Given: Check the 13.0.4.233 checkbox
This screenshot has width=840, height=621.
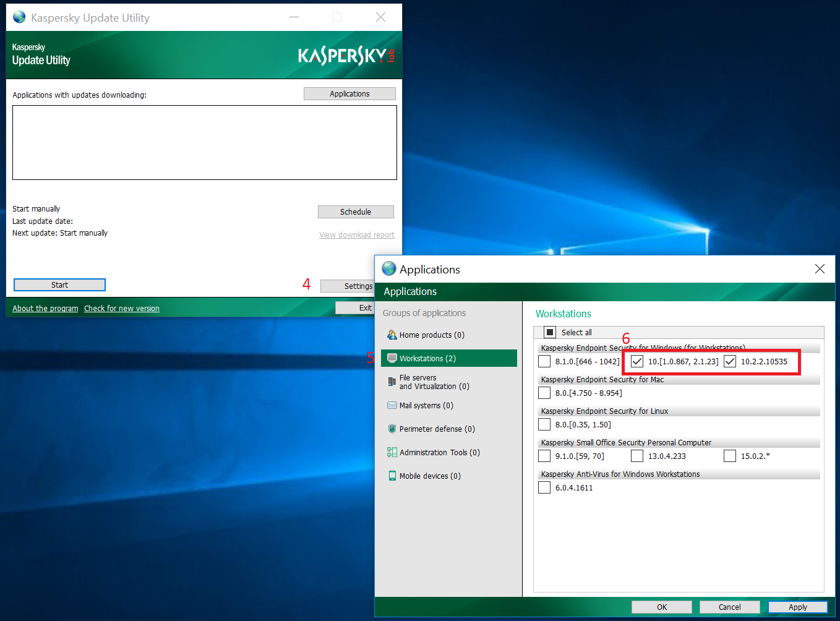Looking at the screenshot, I should point(637,456).
